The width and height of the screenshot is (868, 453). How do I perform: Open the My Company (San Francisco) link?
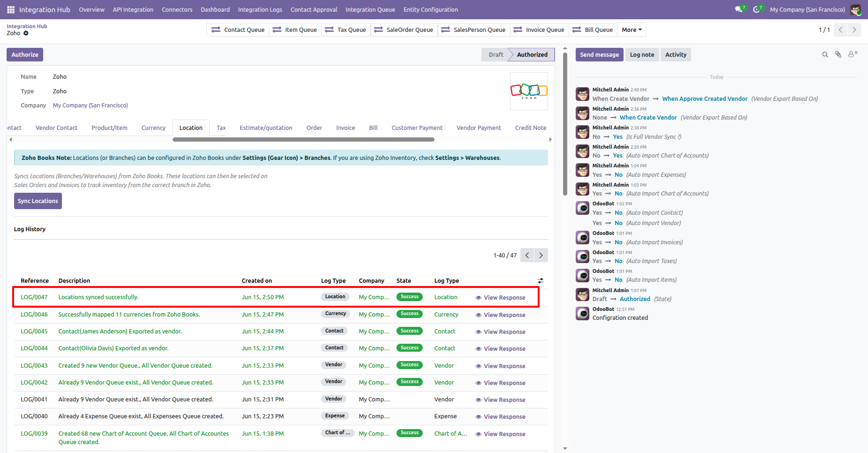[x=90, y=106]
